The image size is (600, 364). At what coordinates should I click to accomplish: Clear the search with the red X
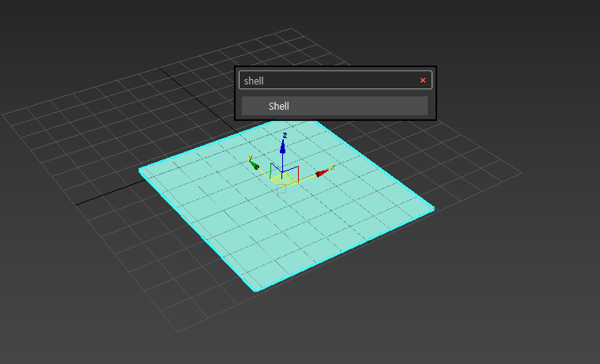(422, 81)
